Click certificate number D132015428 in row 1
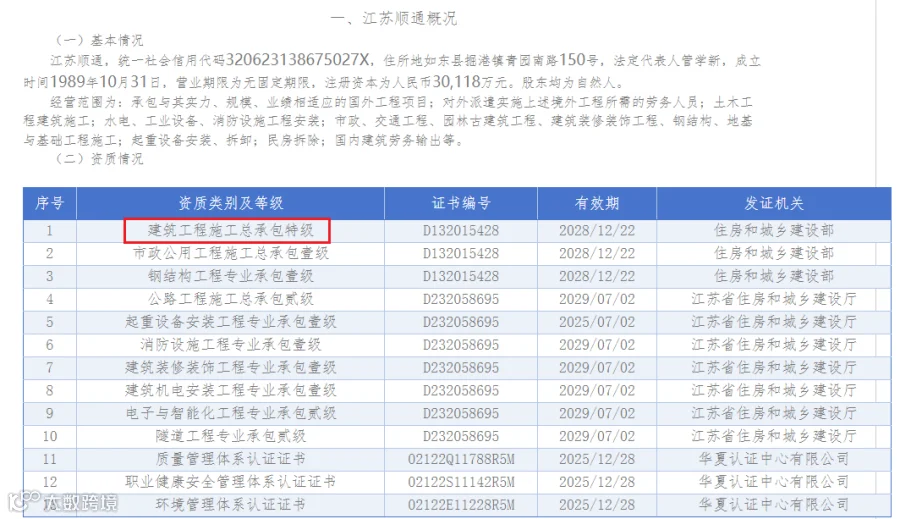Image resolution: width=900 pixels, height=519 pixels. pos(461,231)
